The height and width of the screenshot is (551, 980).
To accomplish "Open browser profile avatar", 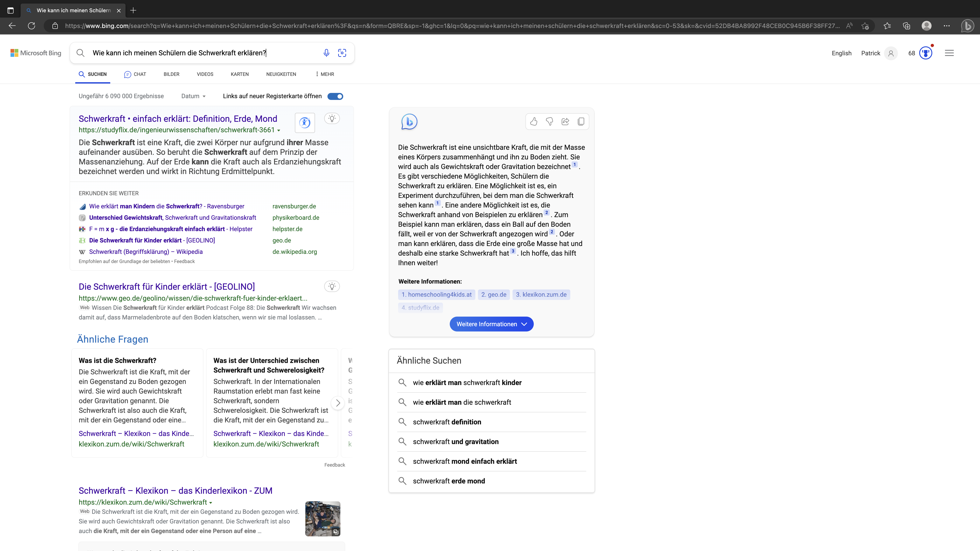I will [x=927, y=26].
